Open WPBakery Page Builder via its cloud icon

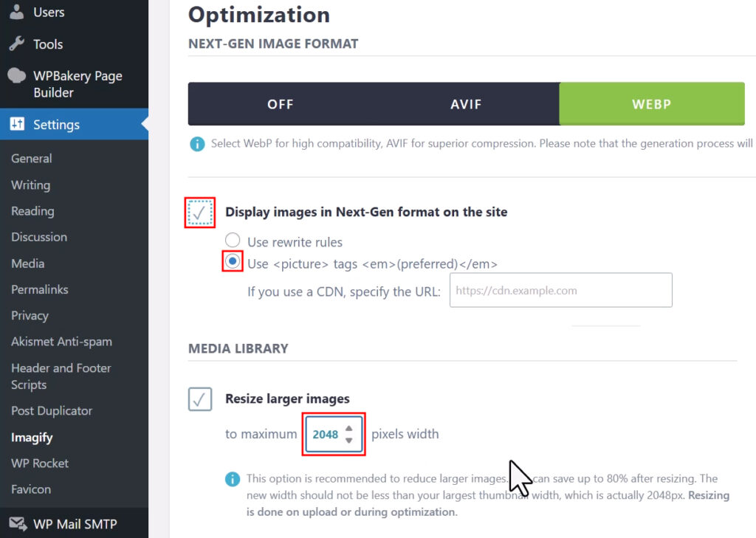(x=16, y=76)
